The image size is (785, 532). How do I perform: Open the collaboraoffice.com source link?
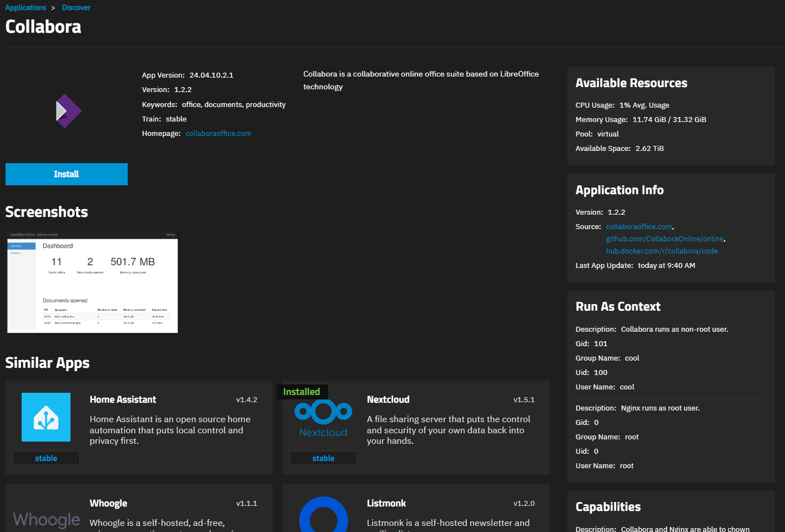pyautogui.click(x=638, y=227)
